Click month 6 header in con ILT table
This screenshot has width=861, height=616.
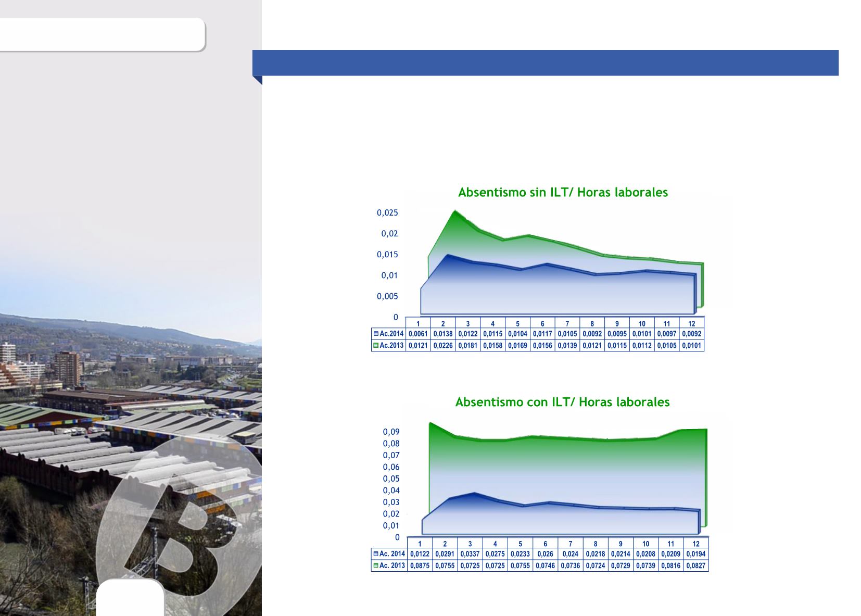[x=546, y=544]
